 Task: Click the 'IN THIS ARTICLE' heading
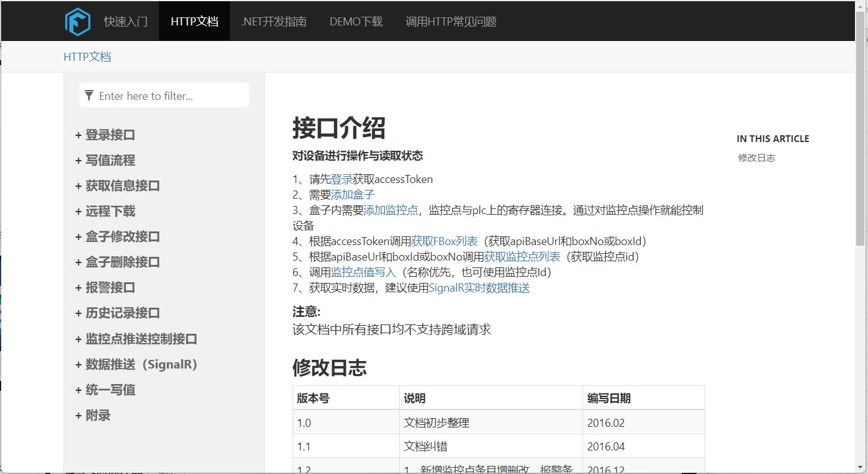tap(773, 139)
